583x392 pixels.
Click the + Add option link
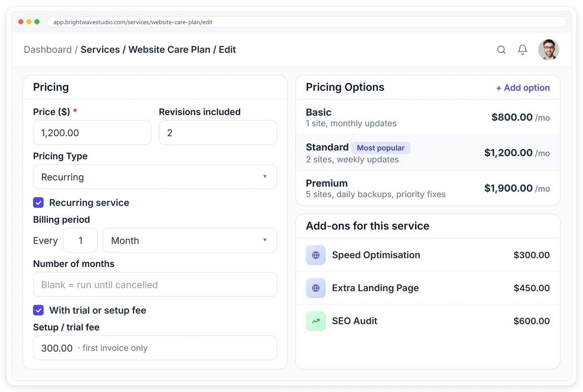pos(522,88)
